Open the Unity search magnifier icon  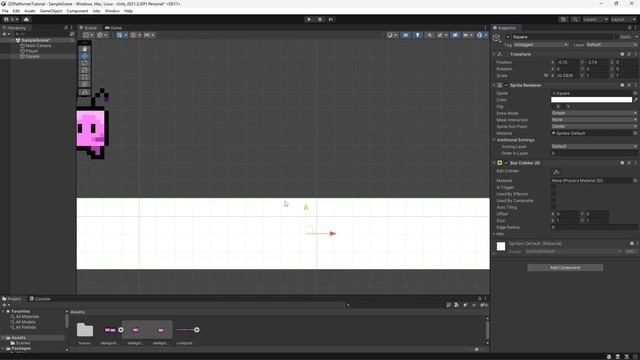(x=575, y=19)
